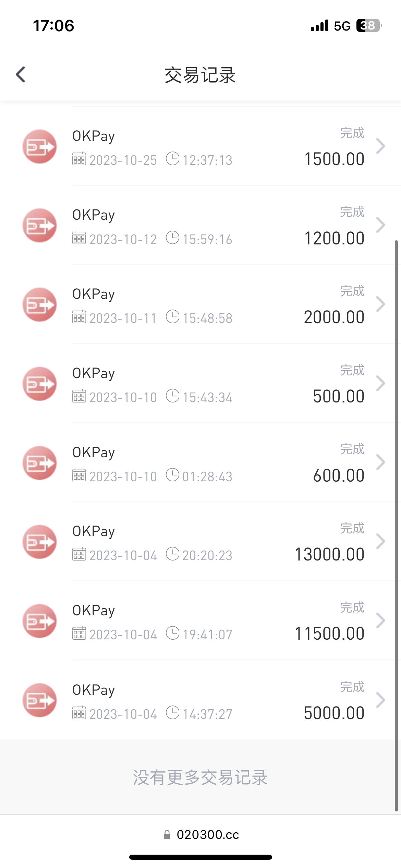
Task: Click the OKPay icon for the 2000.00 transaction
Action: click(x=39, y=305)
